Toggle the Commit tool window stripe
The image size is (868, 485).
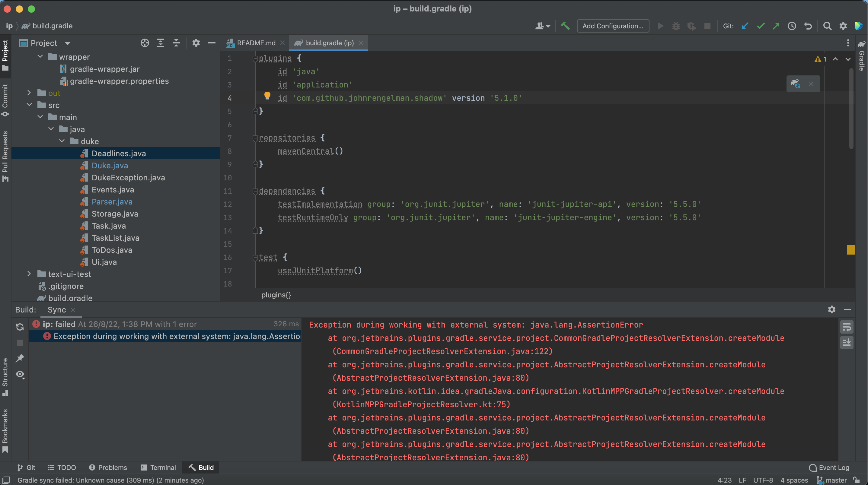pos(5,100)
